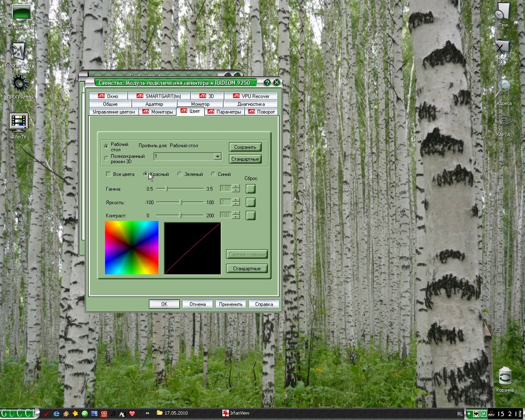
Task: Switch to the Общие tab
Action: coord(110,104)
